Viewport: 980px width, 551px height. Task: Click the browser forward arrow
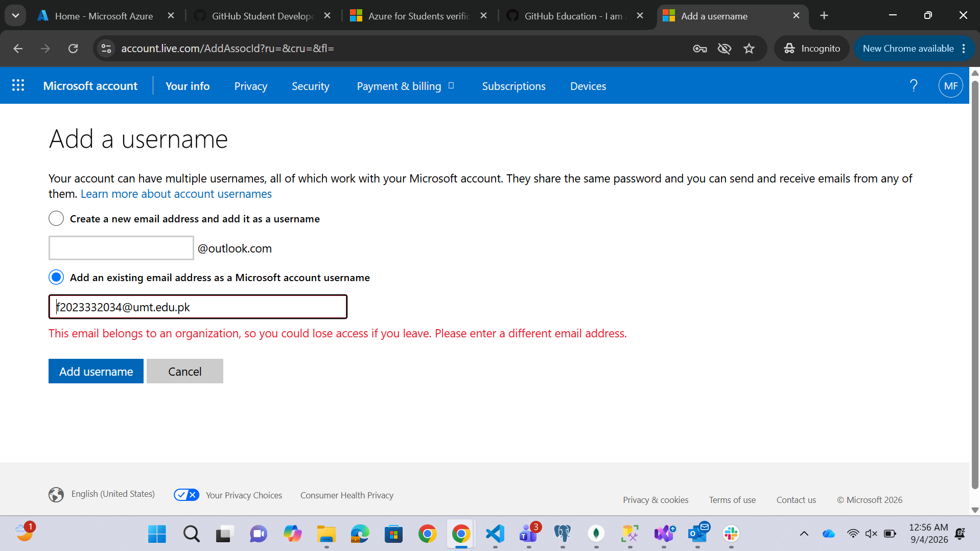click(x=45, y=49)
